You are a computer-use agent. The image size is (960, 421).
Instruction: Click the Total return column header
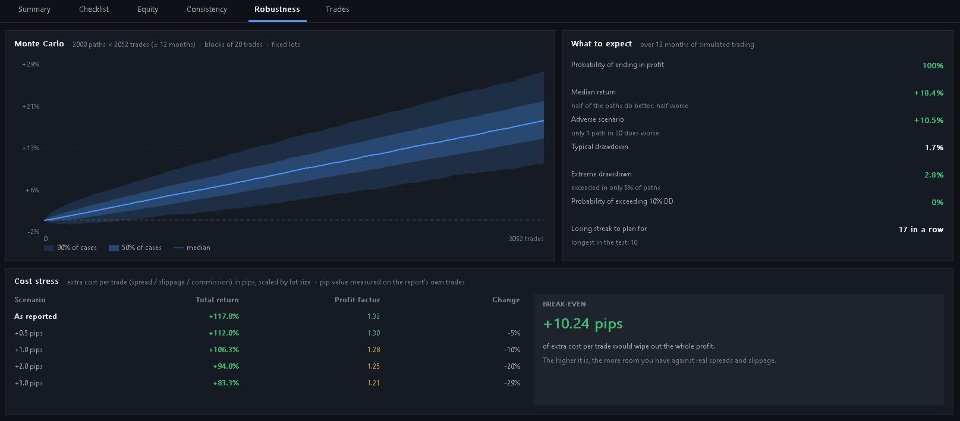coord(217,300)
